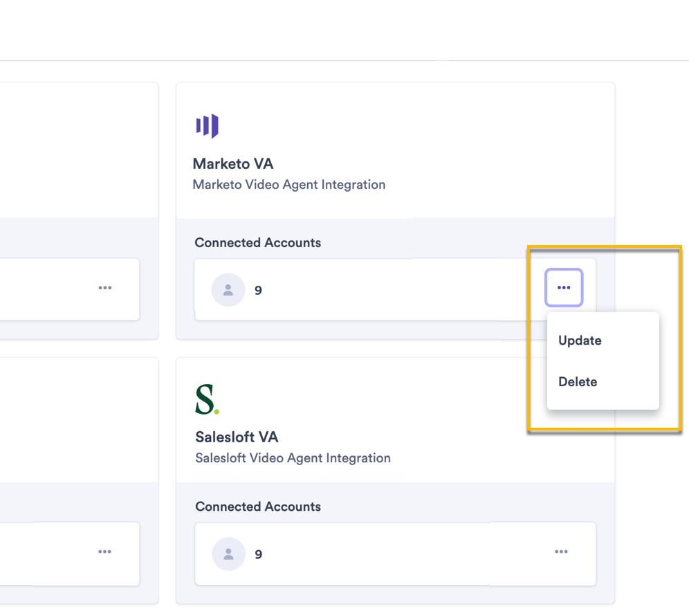
Task: Click account number 9 in Salesloft VA card
Action: click(x=259, y=554)
